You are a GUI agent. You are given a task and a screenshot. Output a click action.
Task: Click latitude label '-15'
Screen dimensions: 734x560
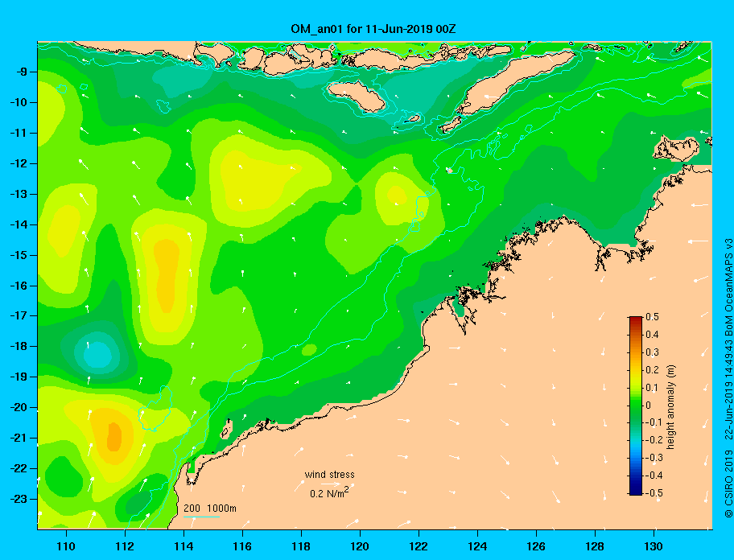(19, 255)
